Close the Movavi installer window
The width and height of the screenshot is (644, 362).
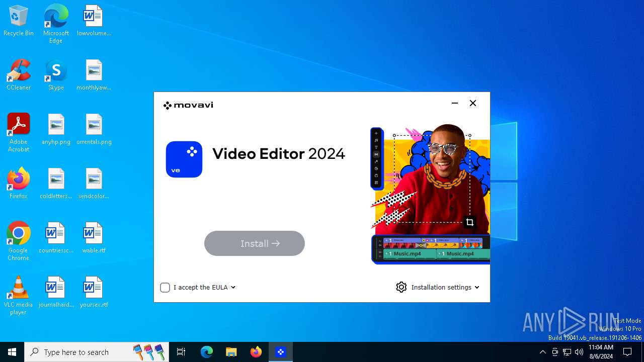point(473,103)
